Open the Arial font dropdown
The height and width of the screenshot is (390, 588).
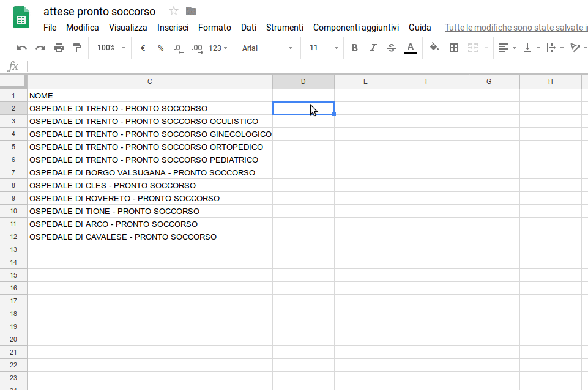coord(267,48)
